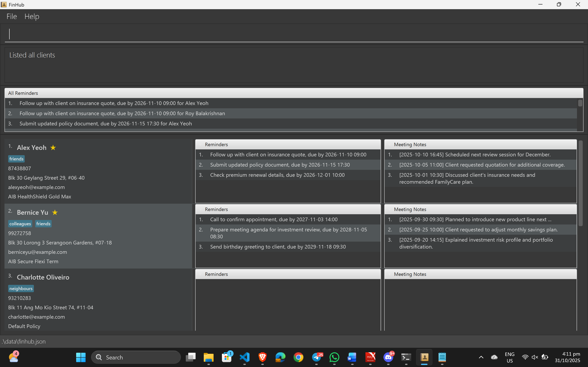
Task: Click the Windows Start button
Action: click(81, 357)
